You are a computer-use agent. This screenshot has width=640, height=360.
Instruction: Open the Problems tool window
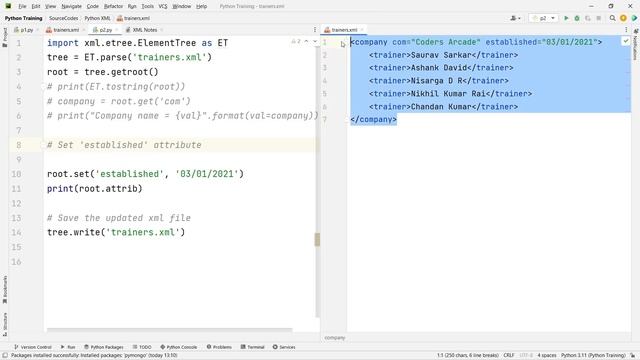219,347
